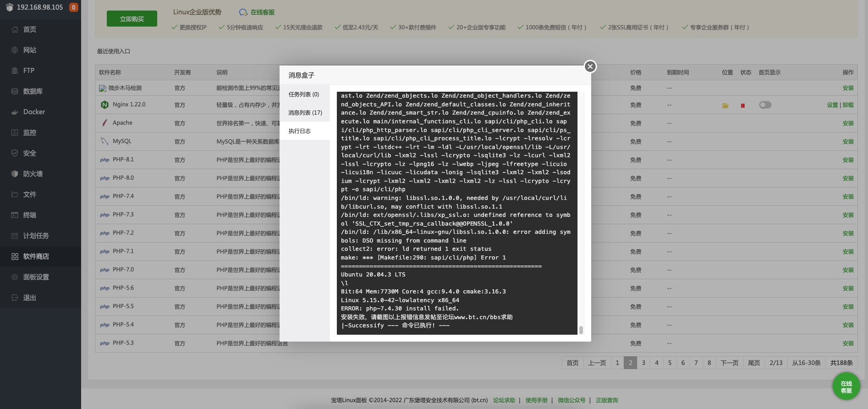Click the 到期时间 column header
Viewport: 868px width, 409px height.
pos(678,72)
